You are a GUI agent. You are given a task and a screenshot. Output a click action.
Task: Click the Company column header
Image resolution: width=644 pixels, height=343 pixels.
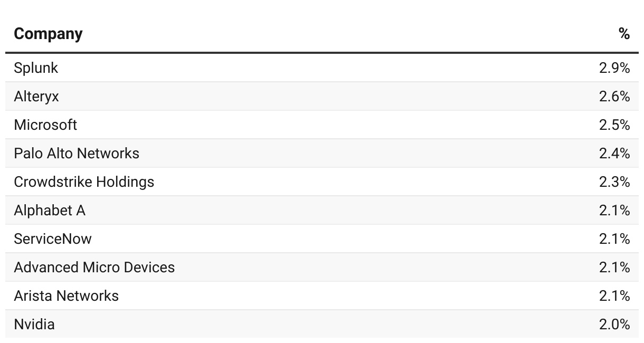click(48, 34)
